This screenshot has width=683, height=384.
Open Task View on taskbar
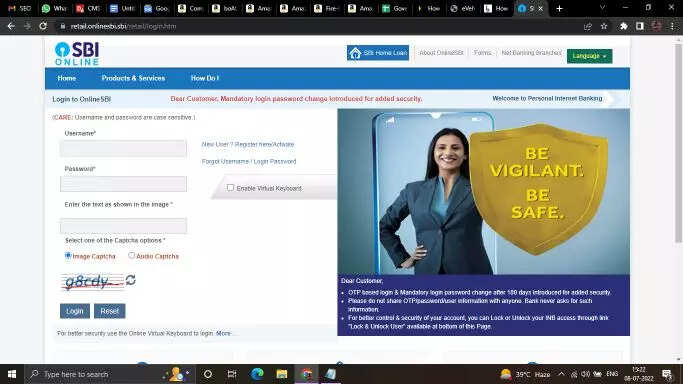tap(232, 374)
